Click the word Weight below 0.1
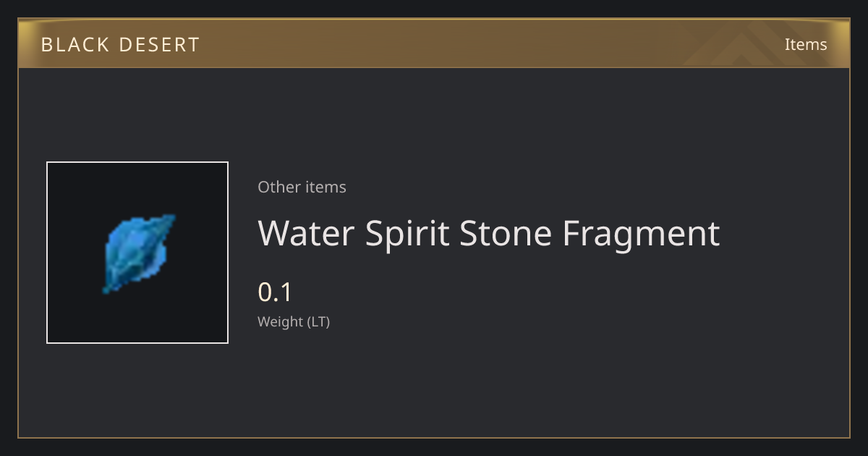This screenshot has height=456, width=868. (281, 321)
